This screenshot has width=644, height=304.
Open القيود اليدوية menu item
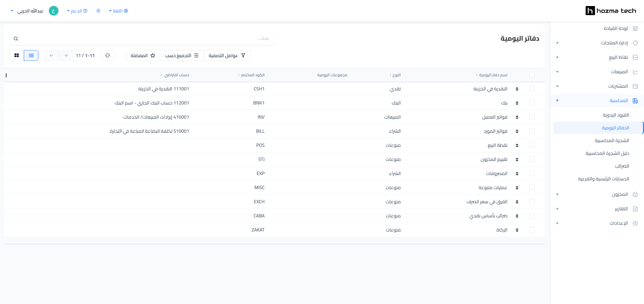[x=616, y=115]
